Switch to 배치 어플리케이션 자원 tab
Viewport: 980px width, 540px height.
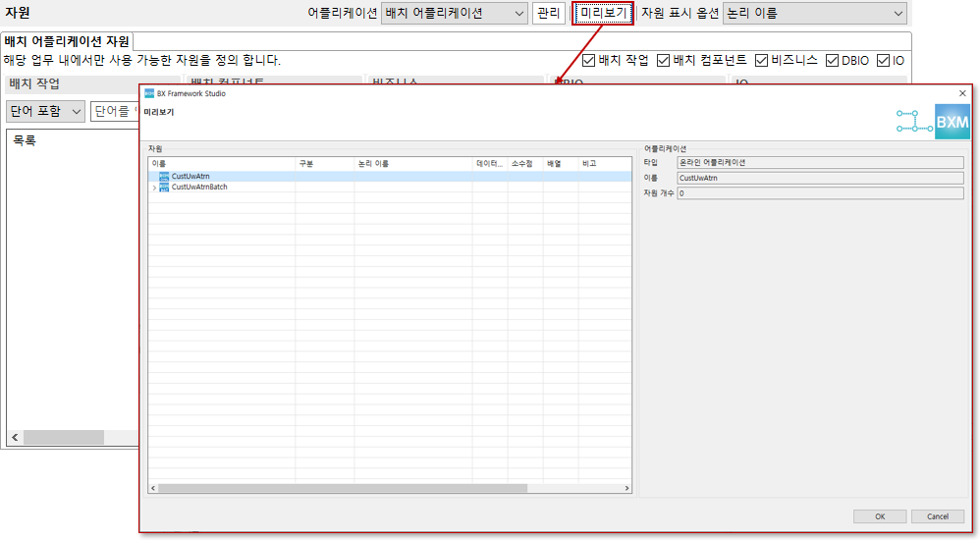tap(67, 41)
